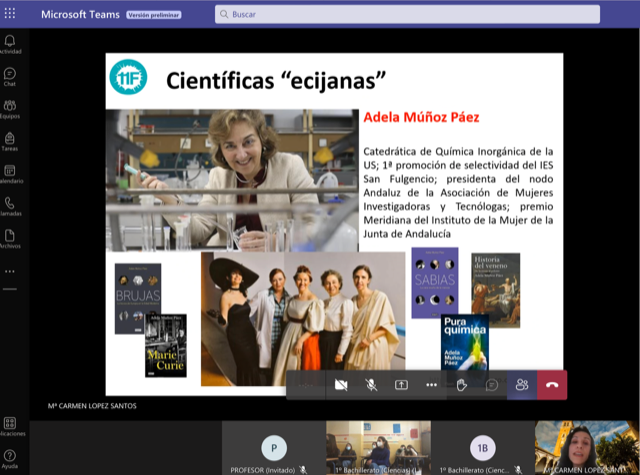Viewport: 640px width, 475px height.
Task: Open more actions in meeting toolbar
Action: click(431, 385)
